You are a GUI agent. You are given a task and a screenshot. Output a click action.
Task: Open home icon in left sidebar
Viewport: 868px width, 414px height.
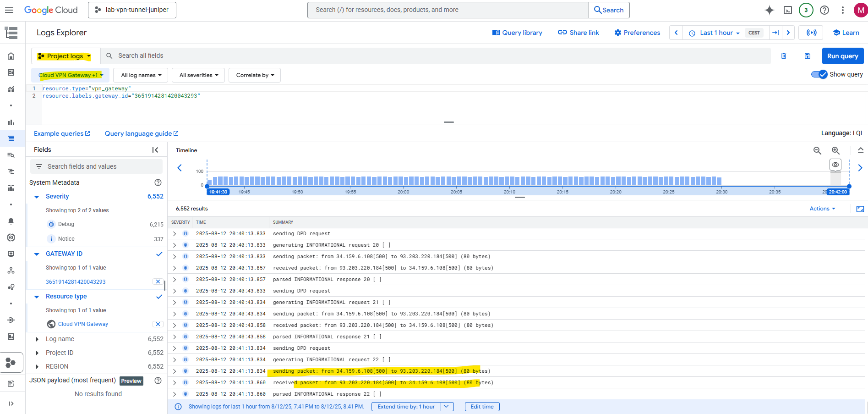[11, 56]
